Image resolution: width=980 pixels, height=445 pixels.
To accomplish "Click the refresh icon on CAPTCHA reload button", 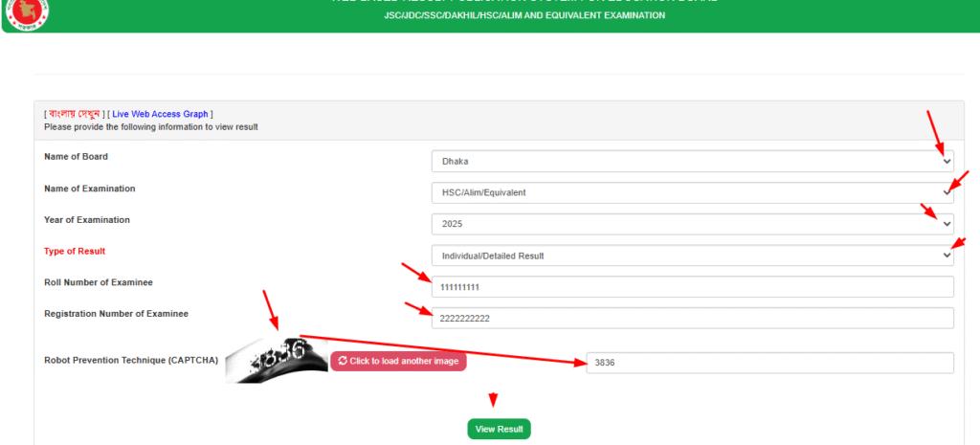I will coord(343,361).
